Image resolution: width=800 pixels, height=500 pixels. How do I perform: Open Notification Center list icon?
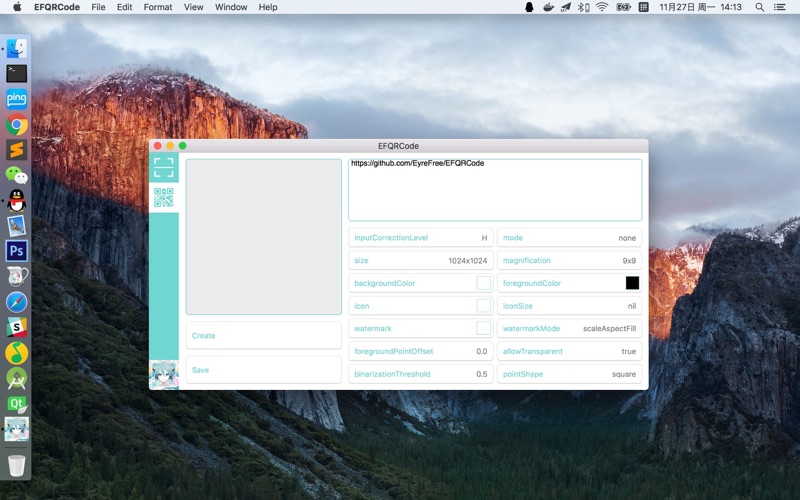tap(780, 7)
